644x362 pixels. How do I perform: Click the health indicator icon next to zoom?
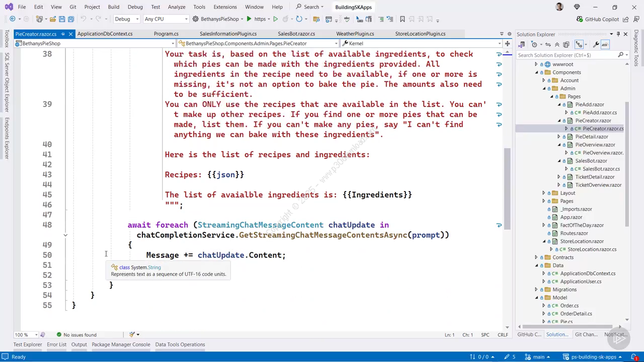[x=42, y=335]
